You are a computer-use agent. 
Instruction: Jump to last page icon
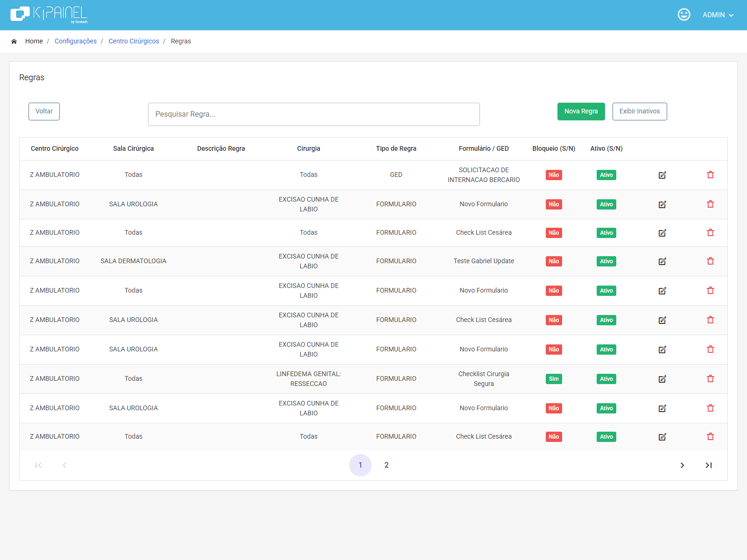pyautogui.click(x=709, y=465)
